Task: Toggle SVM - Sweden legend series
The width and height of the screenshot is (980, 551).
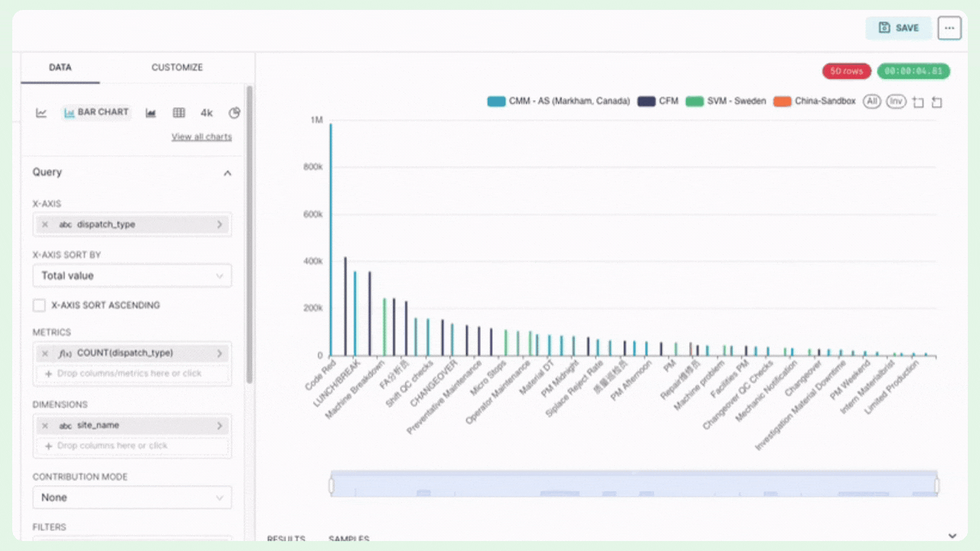Action: (726, 101)
